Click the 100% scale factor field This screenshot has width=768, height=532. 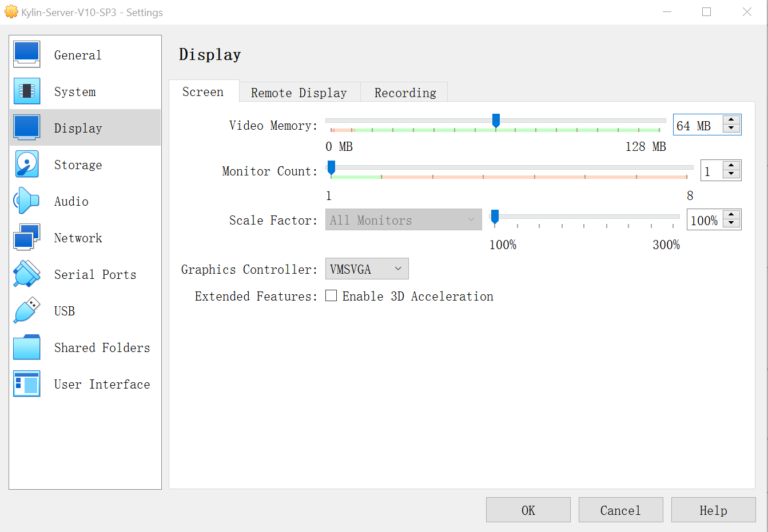[705, 219]
